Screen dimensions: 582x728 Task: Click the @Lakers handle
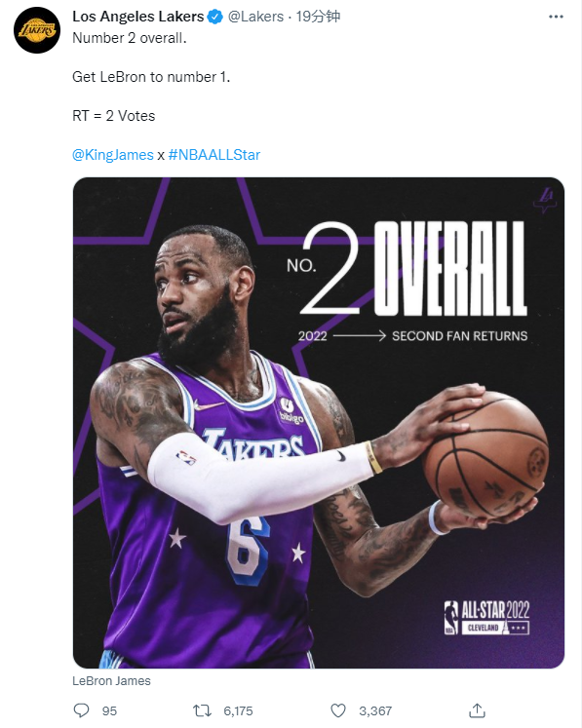click(255, 17)
